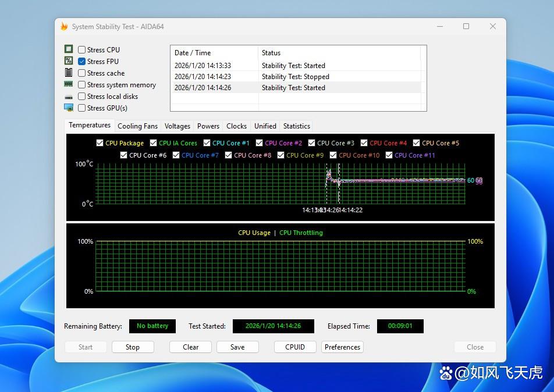Click the CPU chip icon beside Stress CPU
Viewport: 554px width, 392px height.
69,49
